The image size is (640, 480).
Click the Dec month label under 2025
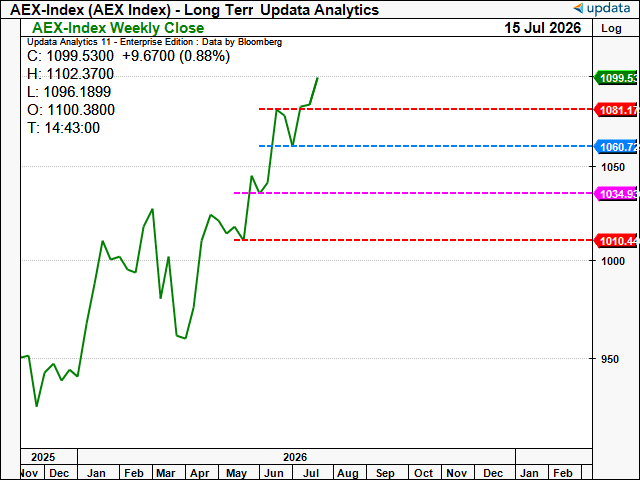point(59,473)
